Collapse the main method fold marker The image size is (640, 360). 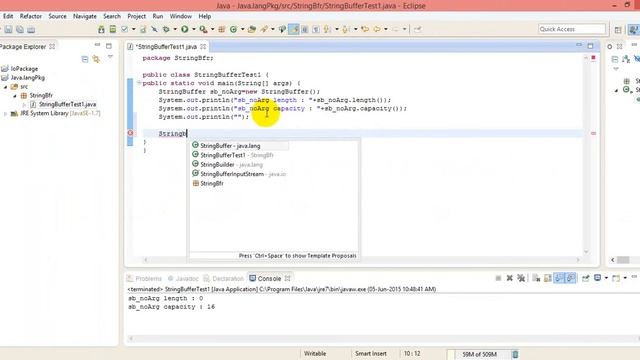click(x=139, y=83)
